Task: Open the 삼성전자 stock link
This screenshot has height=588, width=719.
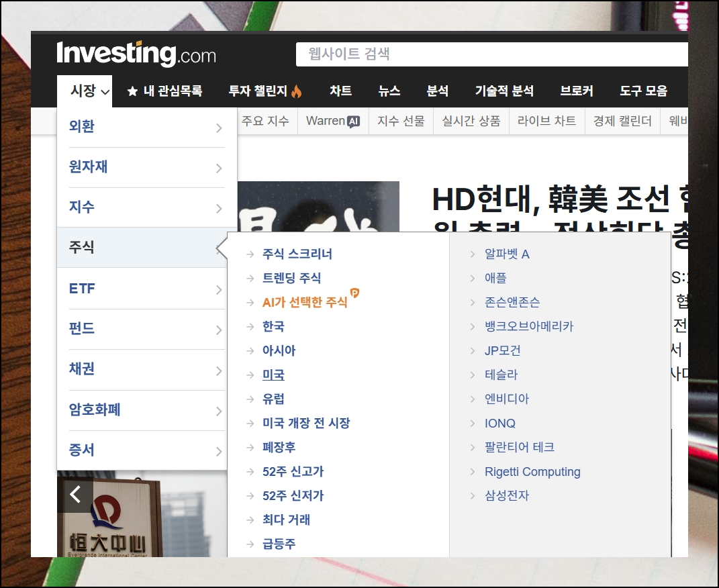Action: [507, 496]
